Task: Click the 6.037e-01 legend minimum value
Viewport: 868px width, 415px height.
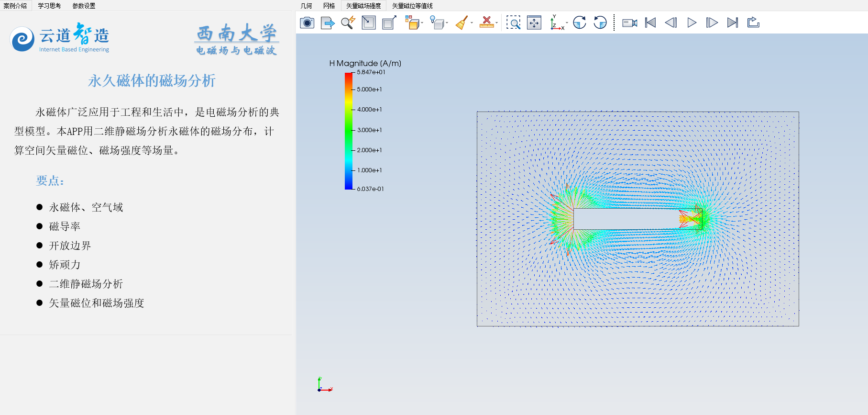Action: [370, 189]
